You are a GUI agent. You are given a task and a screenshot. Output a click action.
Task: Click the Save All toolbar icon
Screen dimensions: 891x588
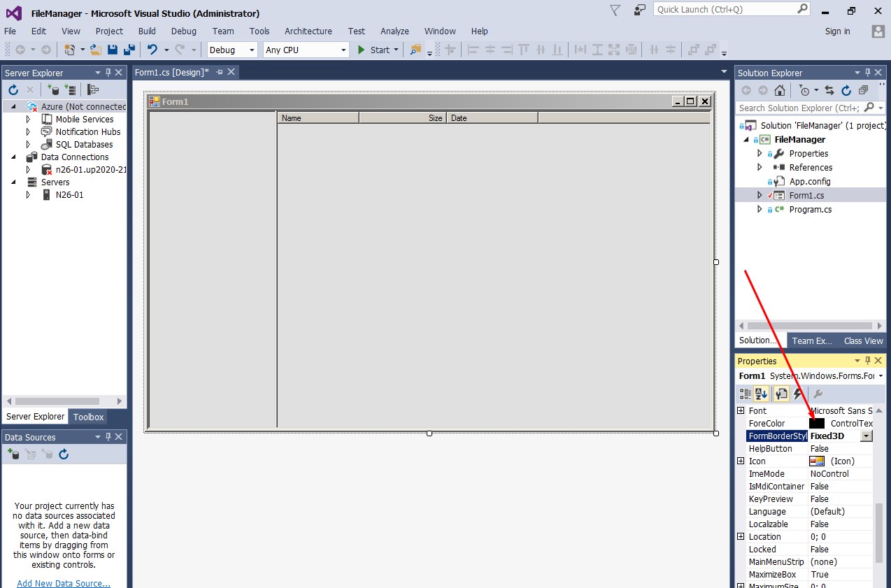pos(129,50)
